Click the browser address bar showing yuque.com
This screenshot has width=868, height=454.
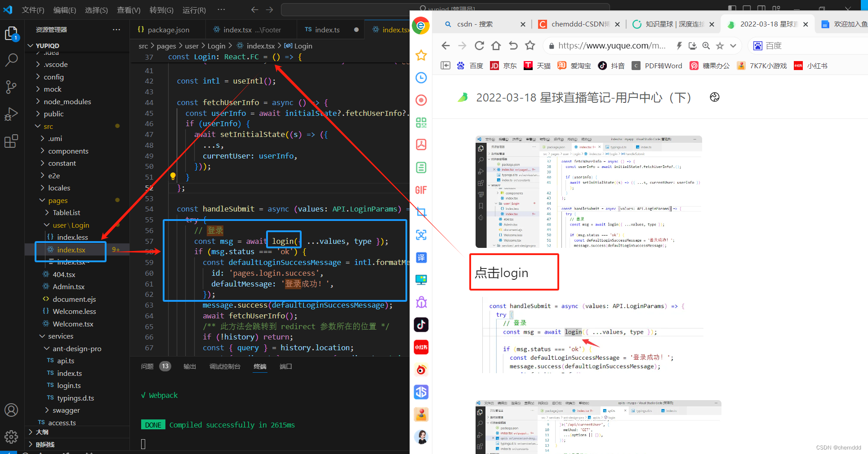[598, 45]
